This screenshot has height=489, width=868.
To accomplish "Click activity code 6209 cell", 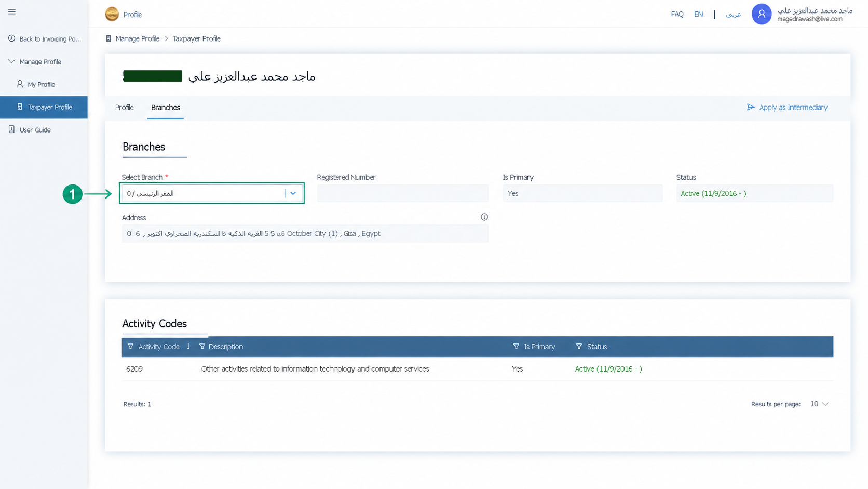I will [x=134, y=369].
